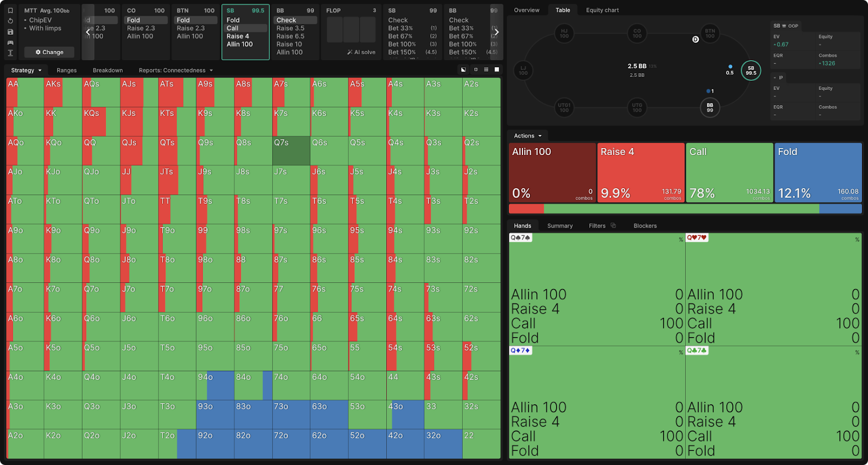
Task: Toggle the half-filled contrast view icon
Action: click(463, 70)
